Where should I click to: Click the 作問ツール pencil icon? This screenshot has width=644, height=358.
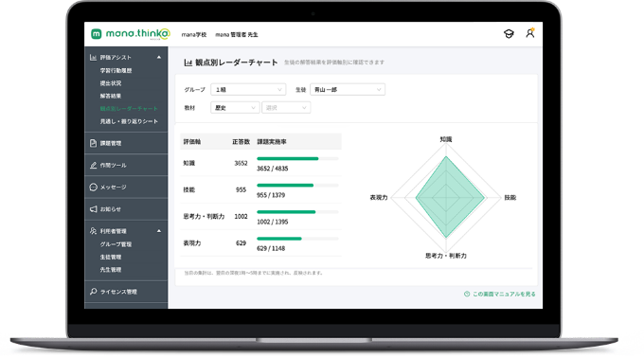[93, 165]
